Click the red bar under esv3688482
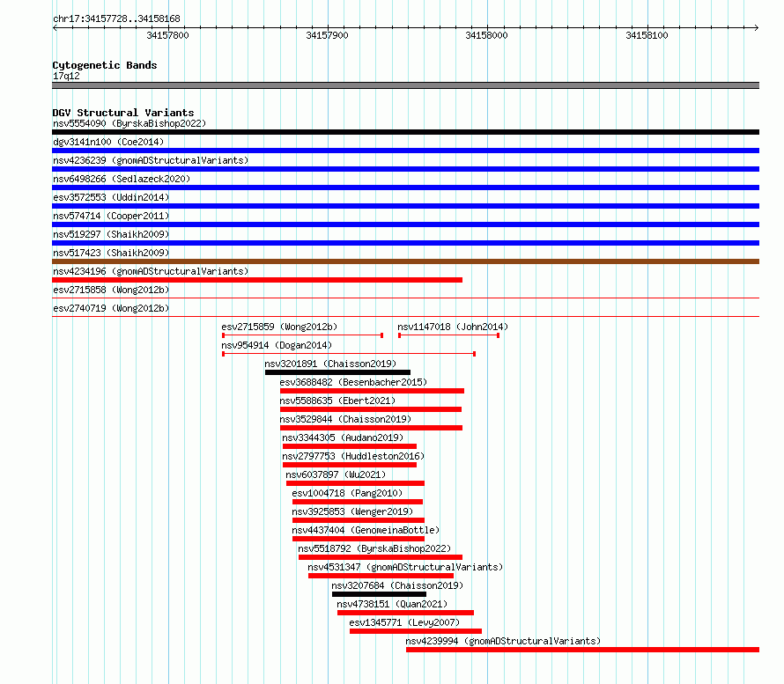 (372, 391)
